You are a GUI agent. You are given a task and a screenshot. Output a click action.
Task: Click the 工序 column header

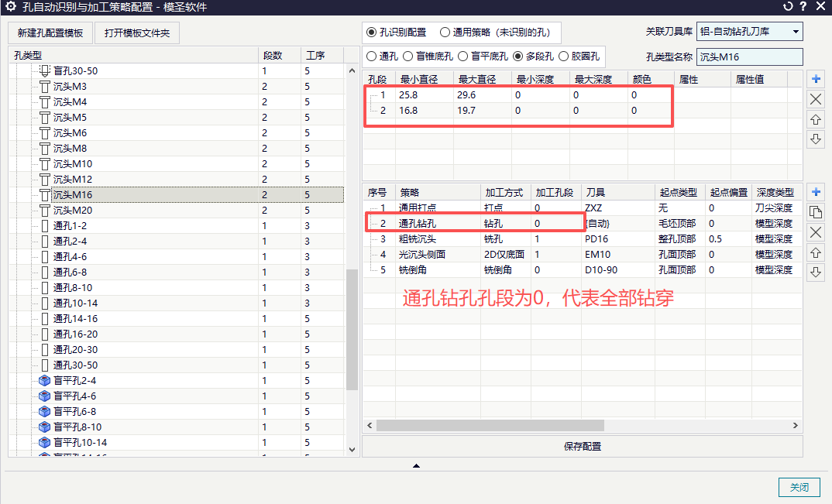tap(322, 55)
